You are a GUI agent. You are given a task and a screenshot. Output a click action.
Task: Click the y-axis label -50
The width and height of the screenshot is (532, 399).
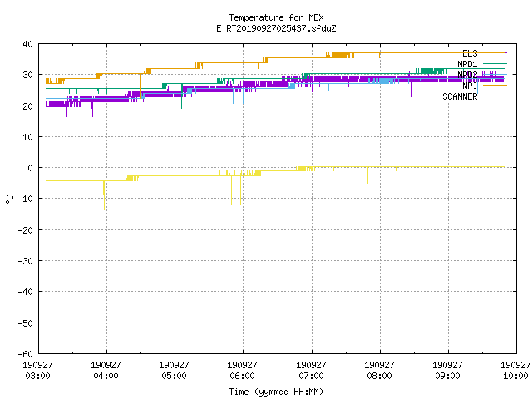point(26,323)
